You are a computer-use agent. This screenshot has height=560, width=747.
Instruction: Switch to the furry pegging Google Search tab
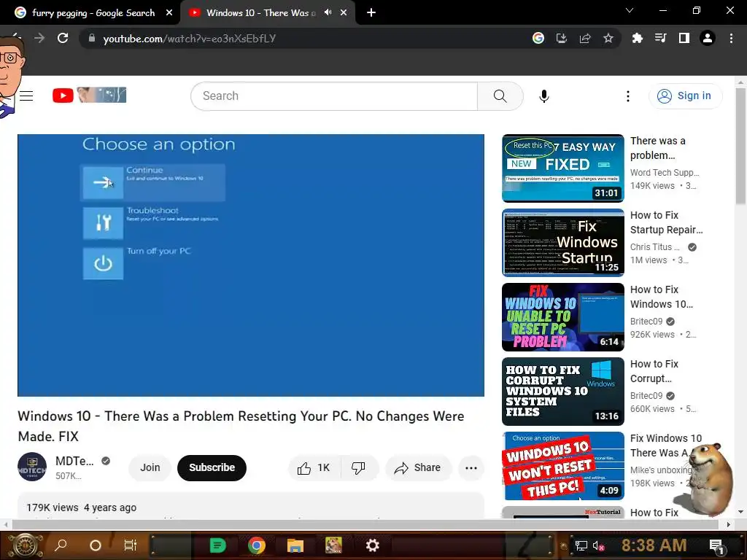coord(93,13)
